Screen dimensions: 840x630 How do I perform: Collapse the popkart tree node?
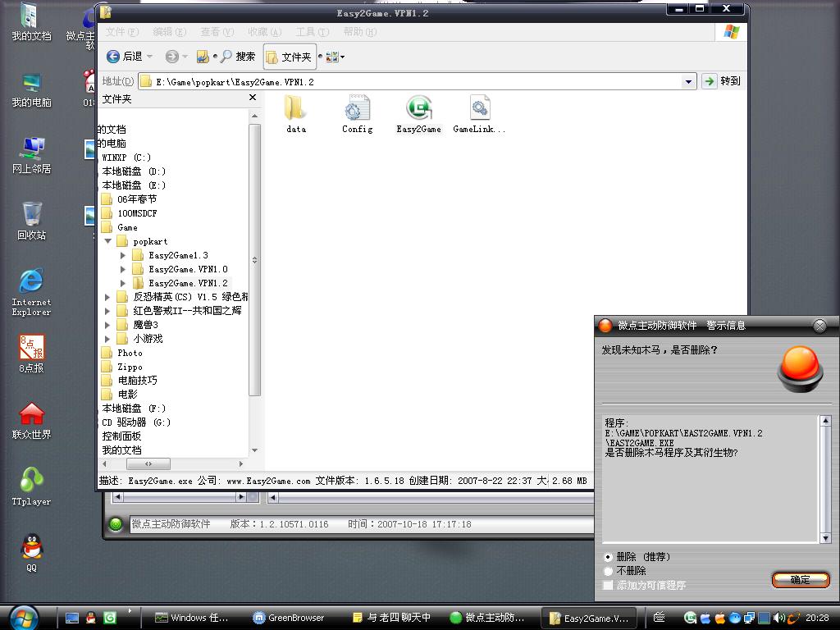tap(107, 241)
